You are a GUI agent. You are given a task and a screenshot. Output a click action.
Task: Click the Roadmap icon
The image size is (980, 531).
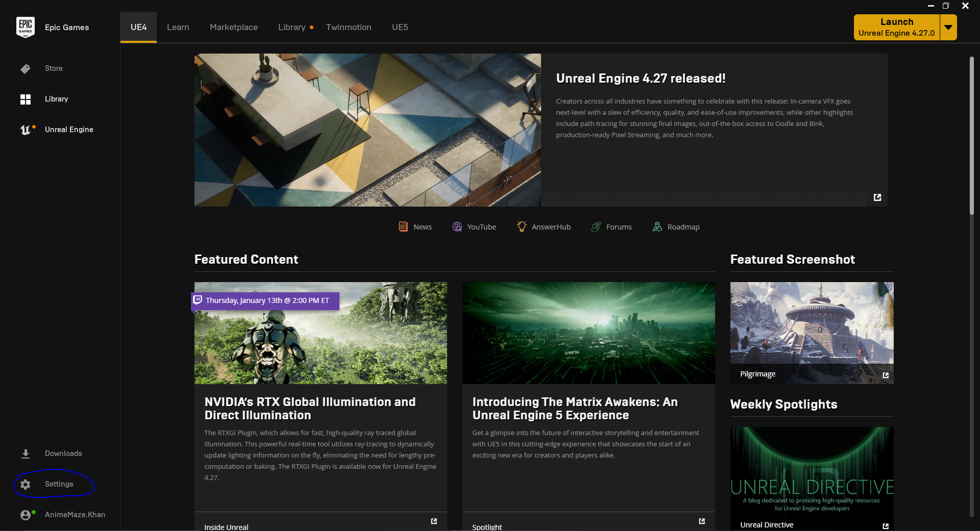tap(657, 226)
